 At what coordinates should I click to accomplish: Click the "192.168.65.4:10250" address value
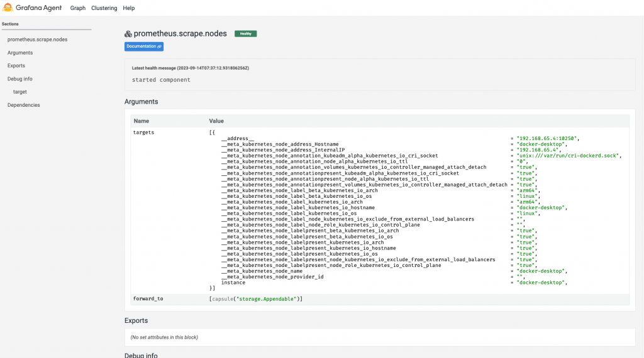(x=548, y=139)
